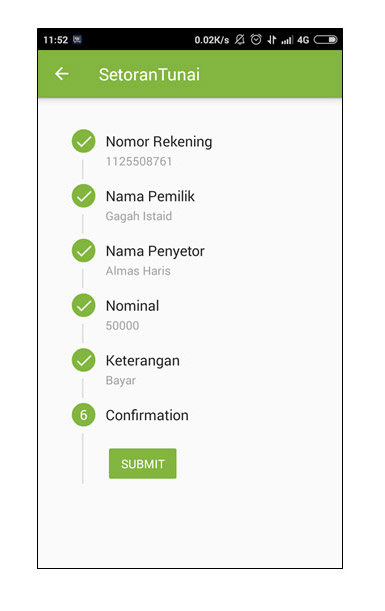Viewport: 385px width, 611px height.
Task: Select the step 6 circle icon
Action: (x=83, y=415)
